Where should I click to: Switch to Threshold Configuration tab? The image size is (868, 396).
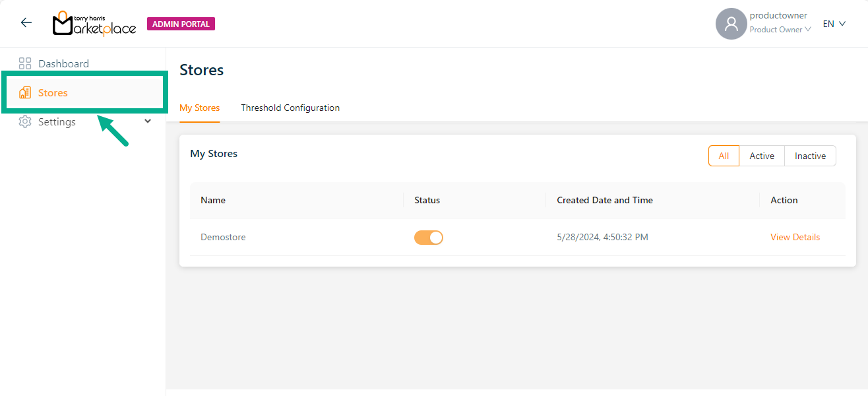pyautogui.click(x=290, y=108)
